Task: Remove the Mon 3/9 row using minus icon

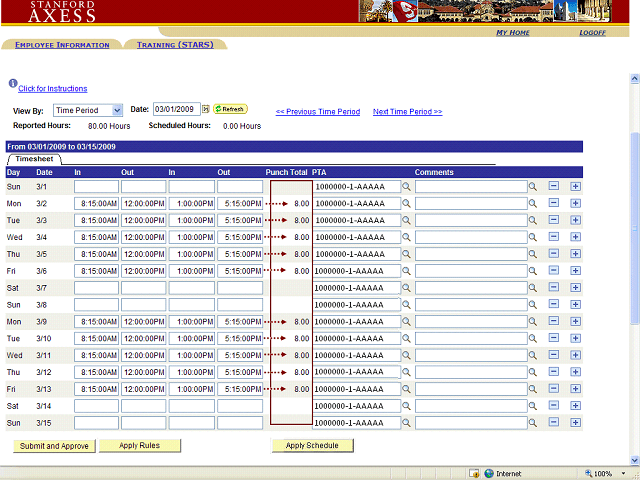Action: tap(554, 322)
